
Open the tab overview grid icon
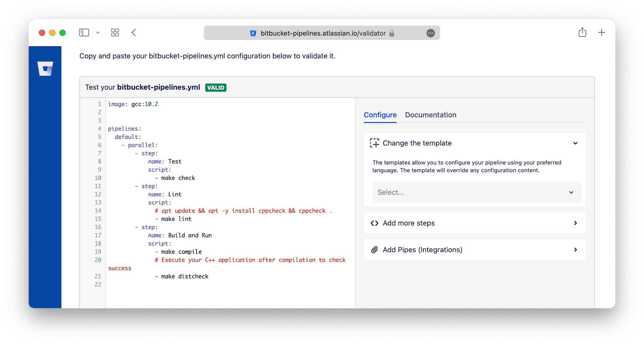(115, 33)
